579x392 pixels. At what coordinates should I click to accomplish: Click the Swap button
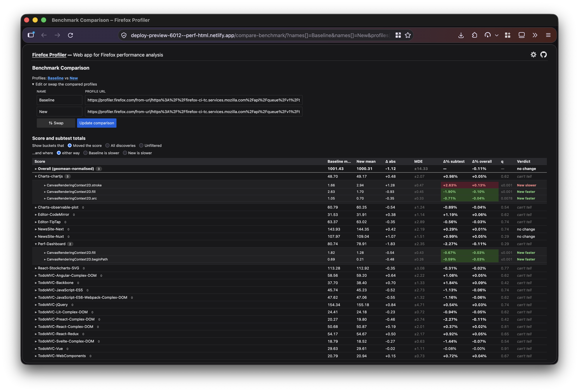[56, 123]
